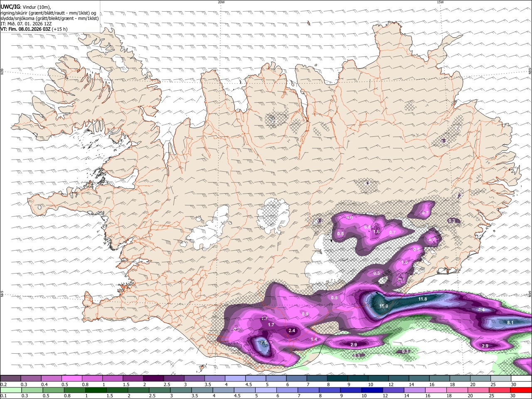Viewport: 532px width, 399px height.
Task: Click the 8.1 precipitation value offshore
Action: click(x=511, y=323)
